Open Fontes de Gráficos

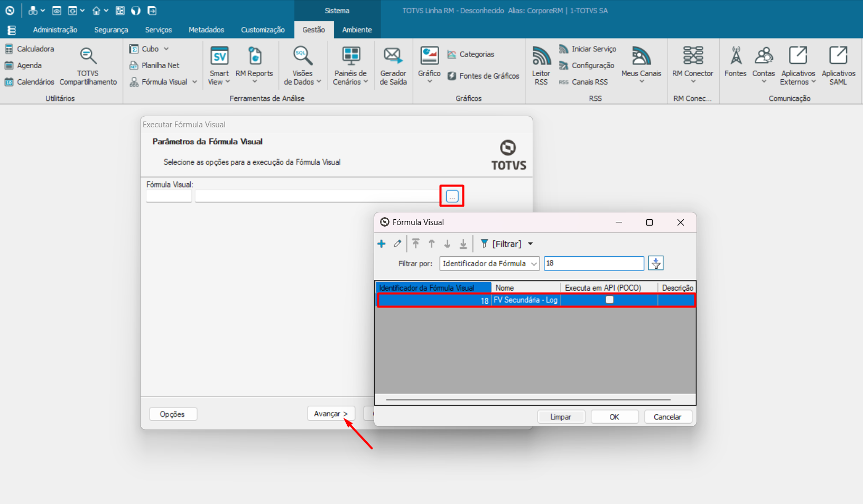(x=483, y=76)
